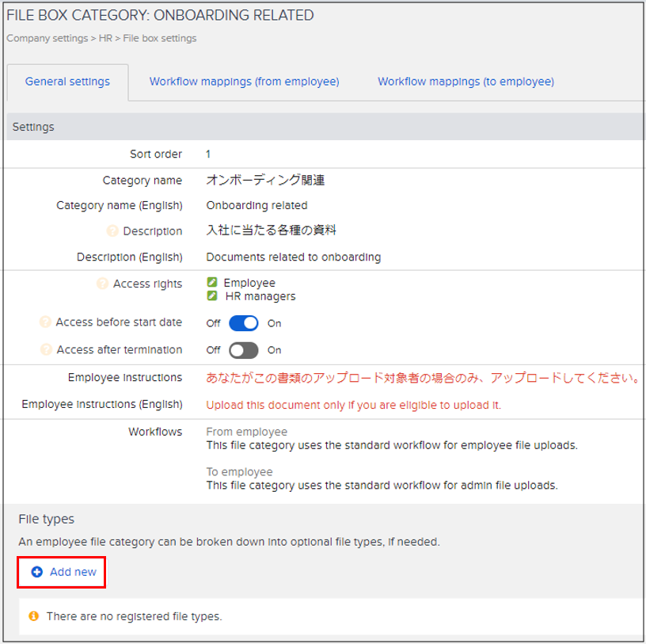Click the Add new text link
The image size is (646, 644).
pos(73,572)
